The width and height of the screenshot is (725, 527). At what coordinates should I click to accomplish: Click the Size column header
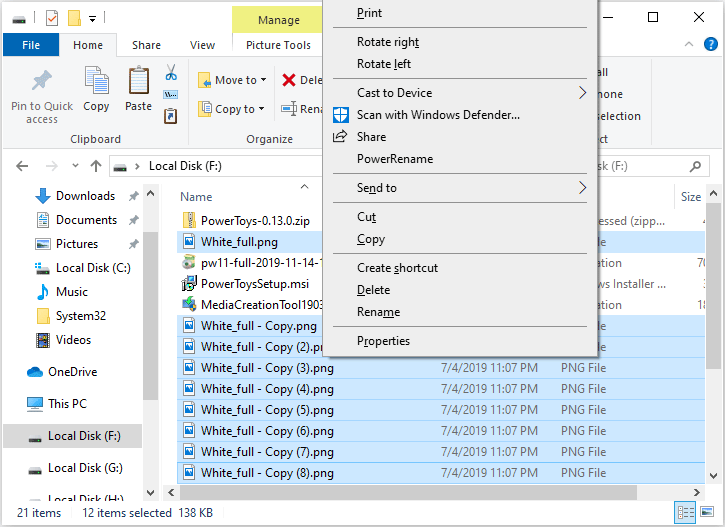[x=691, y=197]
